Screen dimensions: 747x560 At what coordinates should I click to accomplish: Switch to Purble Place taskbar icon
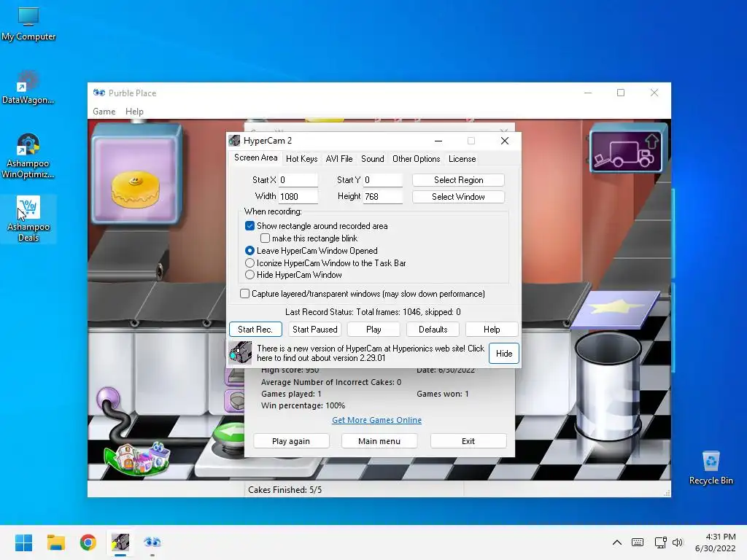pos(152,542)
